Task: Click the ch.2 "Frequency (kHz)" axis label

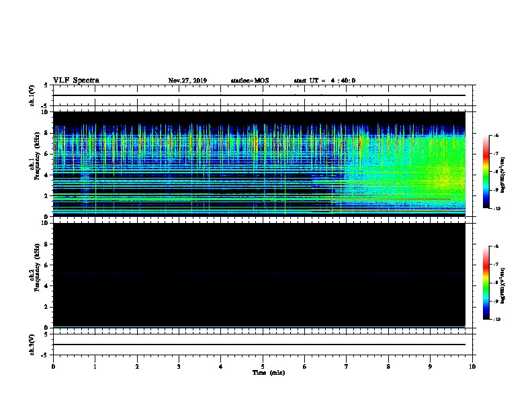Action: click(x=37, y=267)
